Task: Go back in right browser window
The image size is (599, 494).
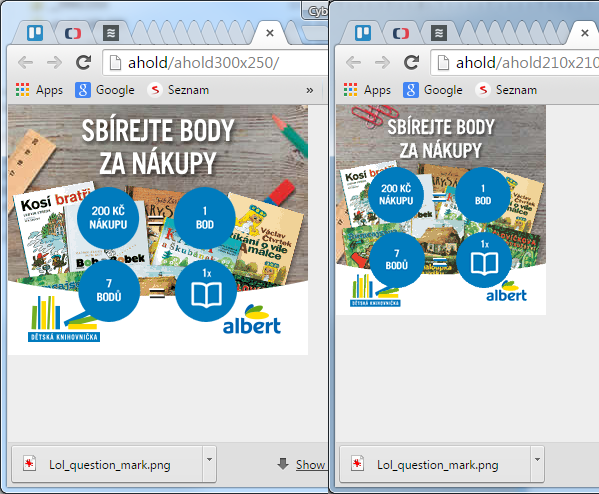Action: (x=353, y=62)
